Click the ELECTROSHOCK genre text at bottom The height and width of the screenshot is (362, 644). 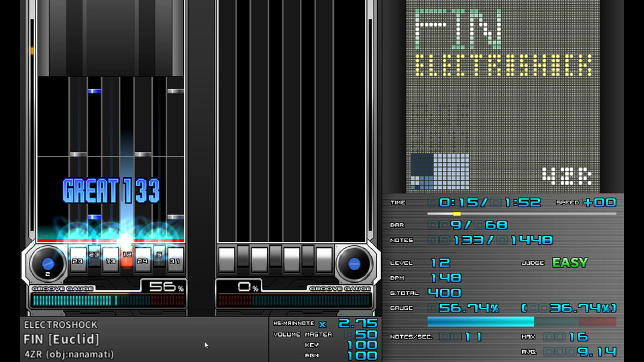click(x=61, y=325)
